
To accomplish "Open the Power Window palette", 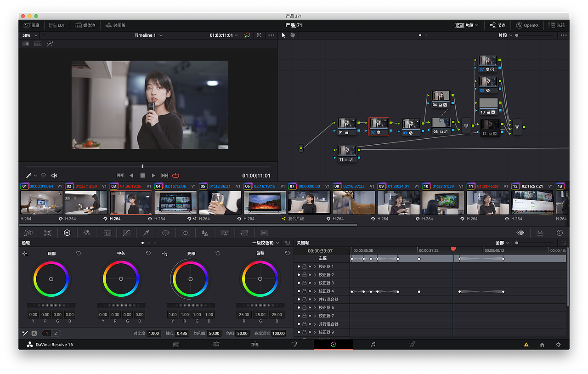I will 166,233.
